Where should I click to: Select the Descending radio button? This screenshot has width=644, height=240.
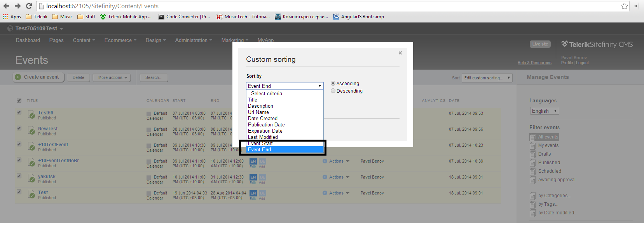pyautogui.click(x=333, y=91)
